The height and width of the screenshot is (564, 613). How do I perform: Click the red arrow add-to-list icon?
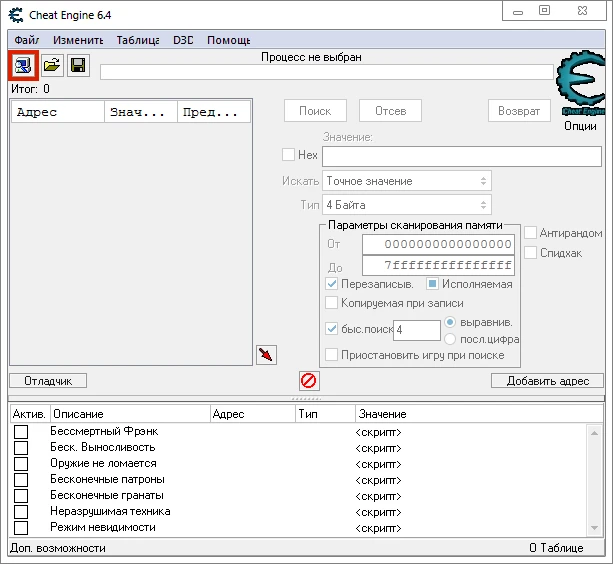266,355
